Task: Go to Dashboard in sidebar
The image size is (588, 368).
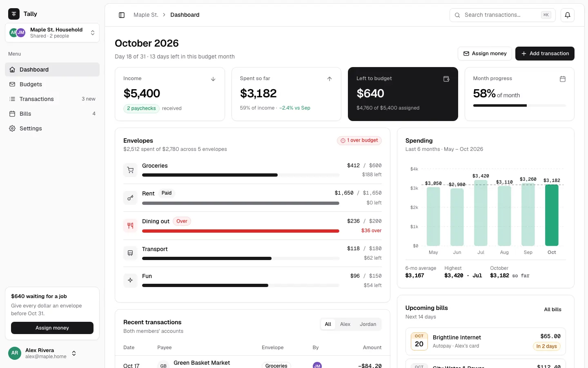Action: pyautogui.click(x=52, y=70)
